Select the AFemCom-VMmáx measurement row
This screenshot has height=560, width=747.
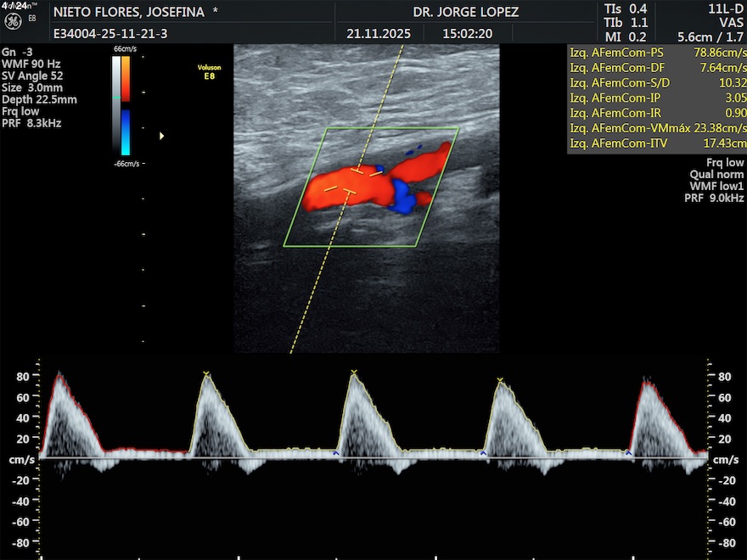coord(656,128)
